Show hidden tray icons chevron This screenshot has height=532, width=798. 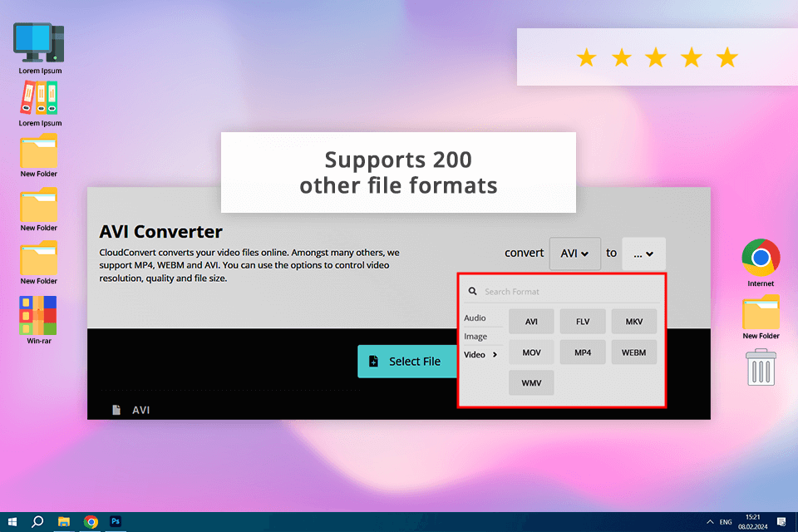tap(709, 522)
